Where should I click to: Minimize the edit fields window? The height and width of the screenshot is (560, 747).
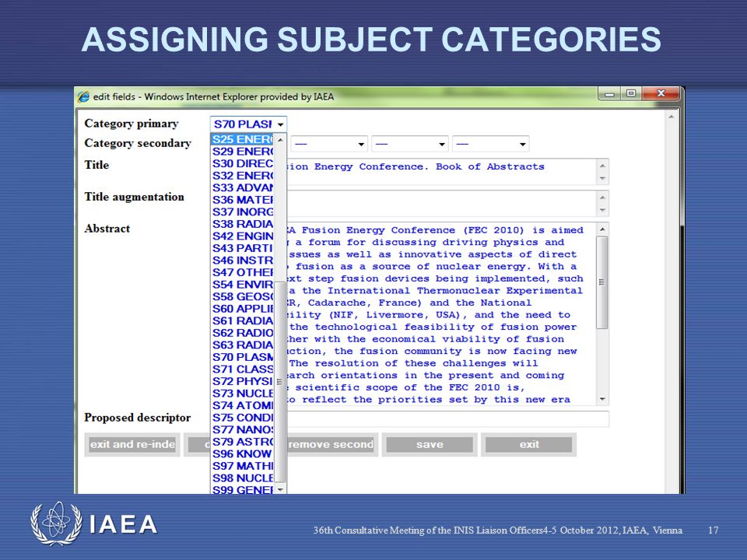[609, 94]
